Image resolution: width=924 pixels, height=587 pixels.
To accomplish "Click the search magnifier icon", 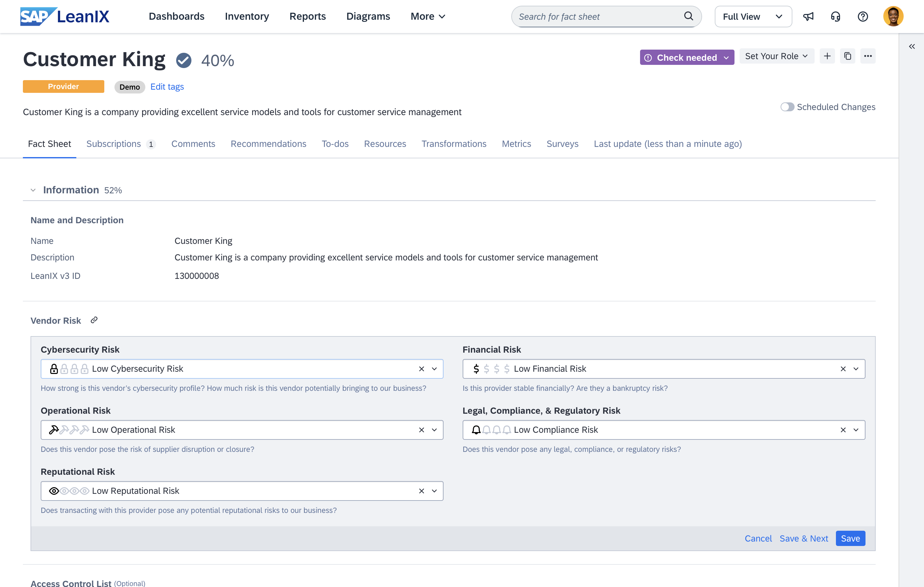I will (x=688, y=16).
